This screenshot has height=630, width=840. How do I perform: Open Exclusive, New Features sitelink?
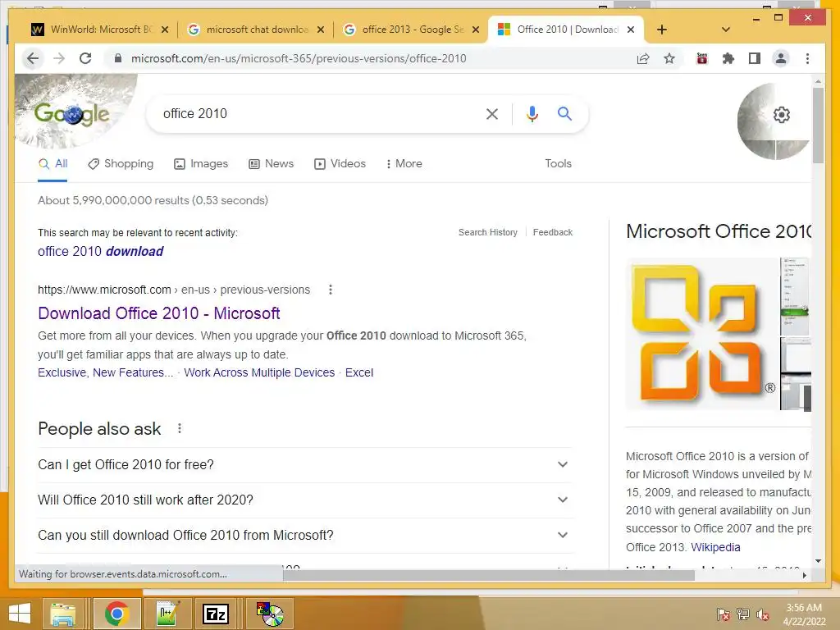106,372
